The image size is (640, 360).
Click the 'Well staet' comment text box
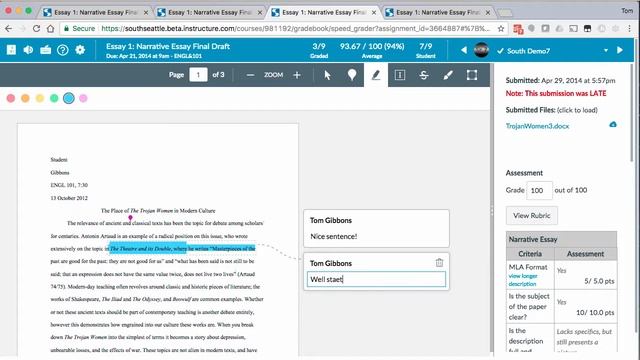coord(376,279)
